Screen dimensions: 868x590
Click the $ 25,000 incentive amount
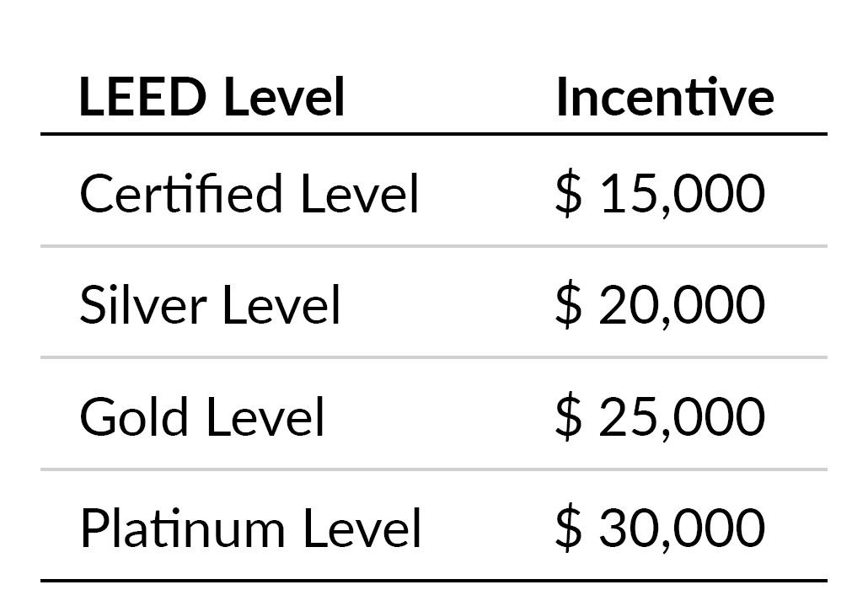click(660, 416)
